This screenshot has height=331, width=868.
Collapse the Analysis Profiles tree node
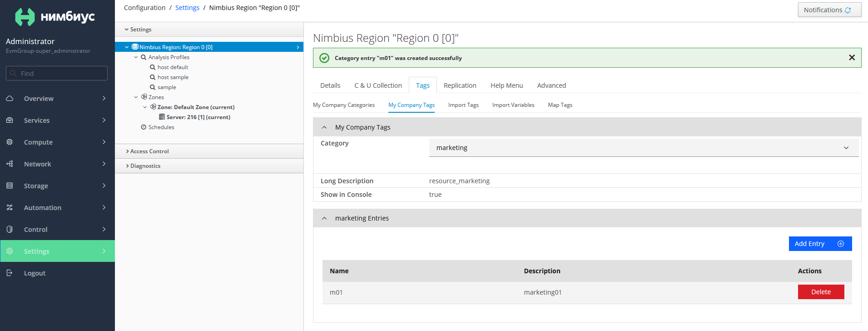coord(136,57)
